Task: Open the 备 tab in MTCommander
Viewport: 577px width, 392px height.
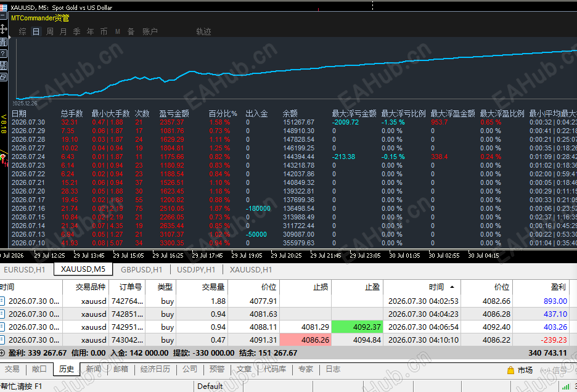Action: [131, 31]
